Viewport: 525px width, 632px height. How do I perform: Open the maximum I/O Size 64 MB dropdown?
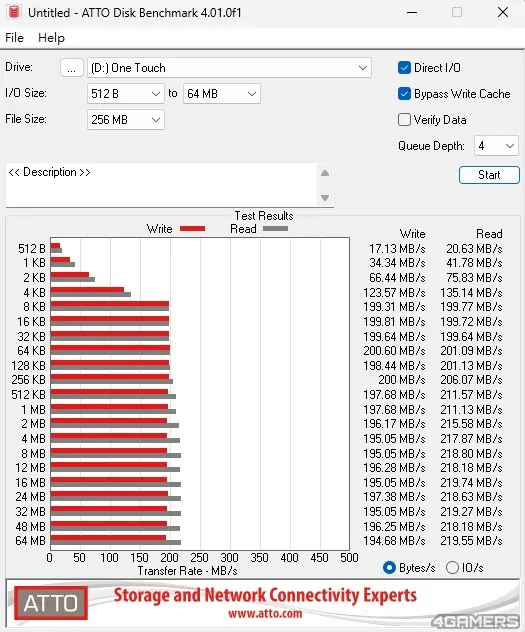[x=221, y=94]
